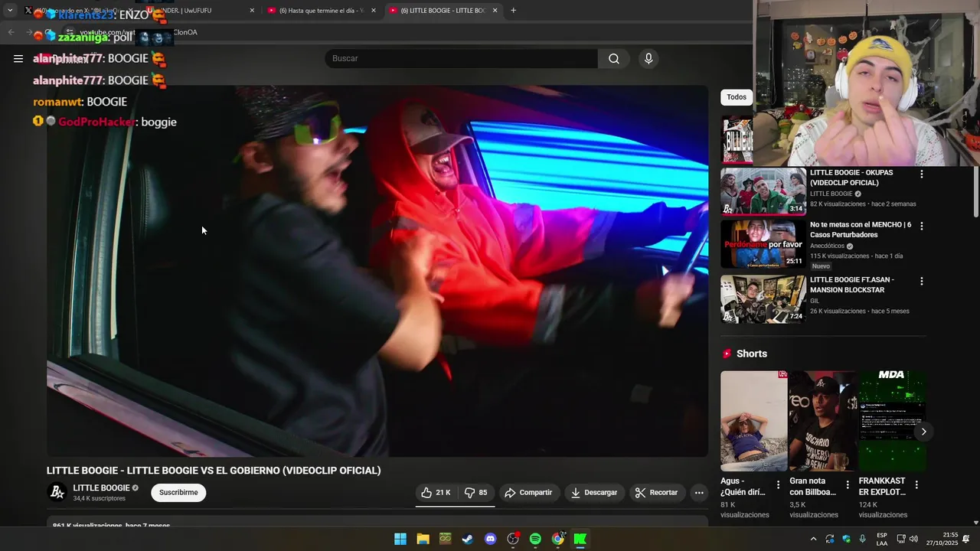Viewport: 980px width, 551px height.
Task: Open more actions ellipsis below the video
Action: 699,492
